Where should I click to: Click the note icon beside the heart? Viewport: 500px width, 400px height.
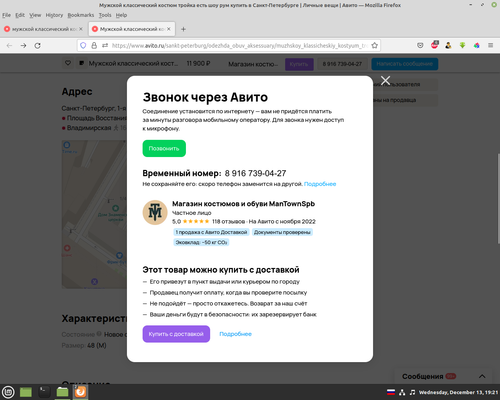click(x=81, y=63)
